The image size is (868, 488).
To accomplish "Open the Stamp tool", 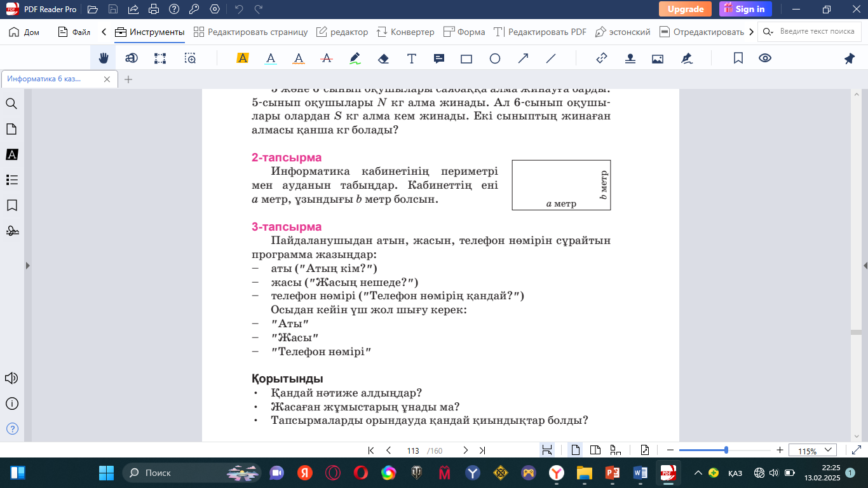I will (630, 58).
